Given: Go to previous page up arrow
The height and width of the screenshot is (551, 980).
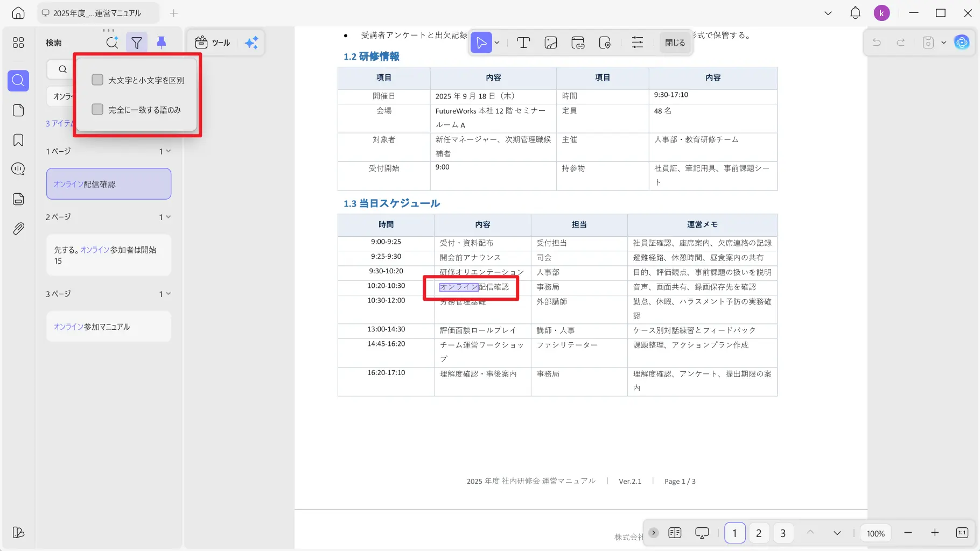Looking at the screenshot, I should pyautogui.click(x=810, y=533).
